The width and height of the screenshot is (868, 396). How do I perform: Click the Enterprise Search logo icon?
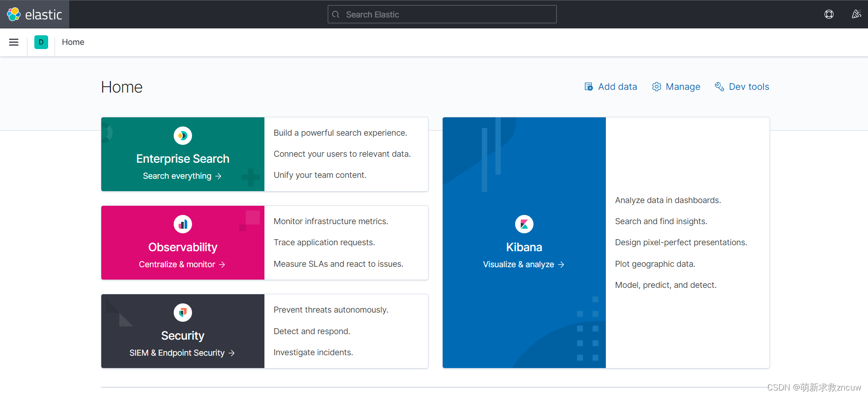pos(183,136)
